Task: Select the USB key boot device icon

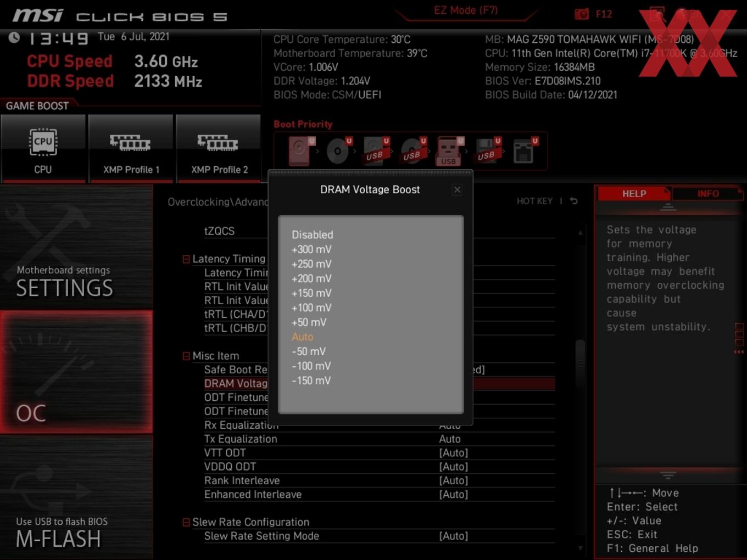Action: click(x=449, y=151)
